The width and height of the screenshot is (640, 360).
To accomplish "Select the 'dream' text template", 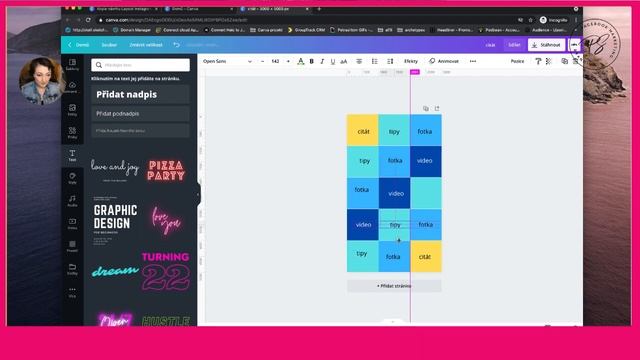I will coord(115,271).
